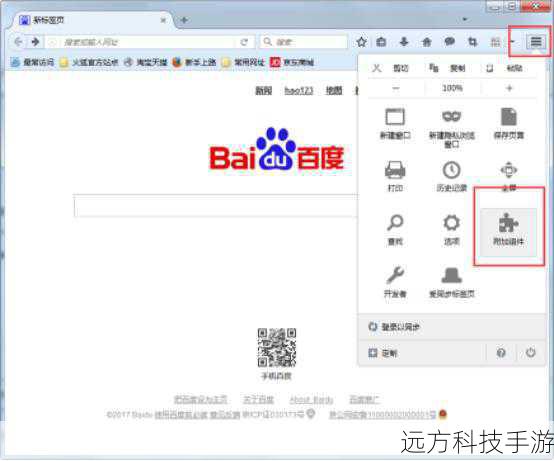Open help question mark in menu footer

click(x=501, y=353)
